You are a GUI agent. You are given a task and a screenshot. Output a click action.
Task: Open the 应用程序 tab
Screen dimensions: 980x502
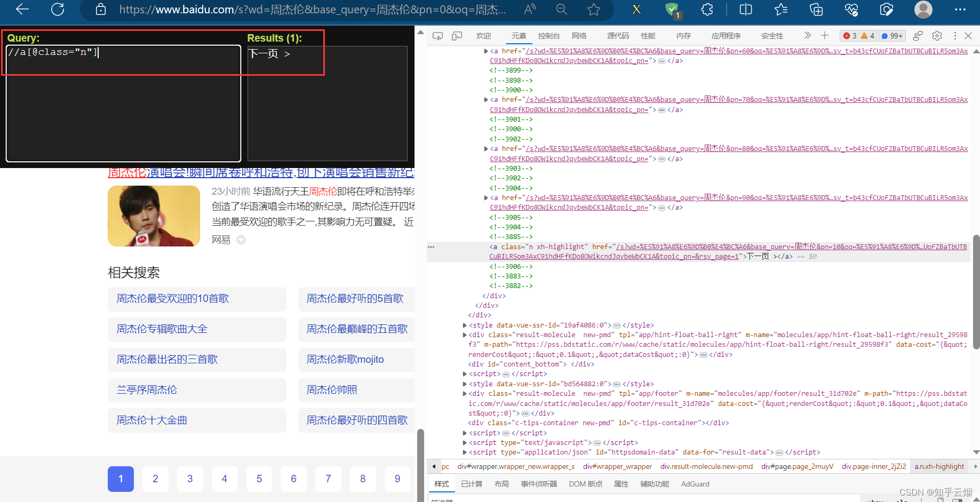[x=726, y=36]
